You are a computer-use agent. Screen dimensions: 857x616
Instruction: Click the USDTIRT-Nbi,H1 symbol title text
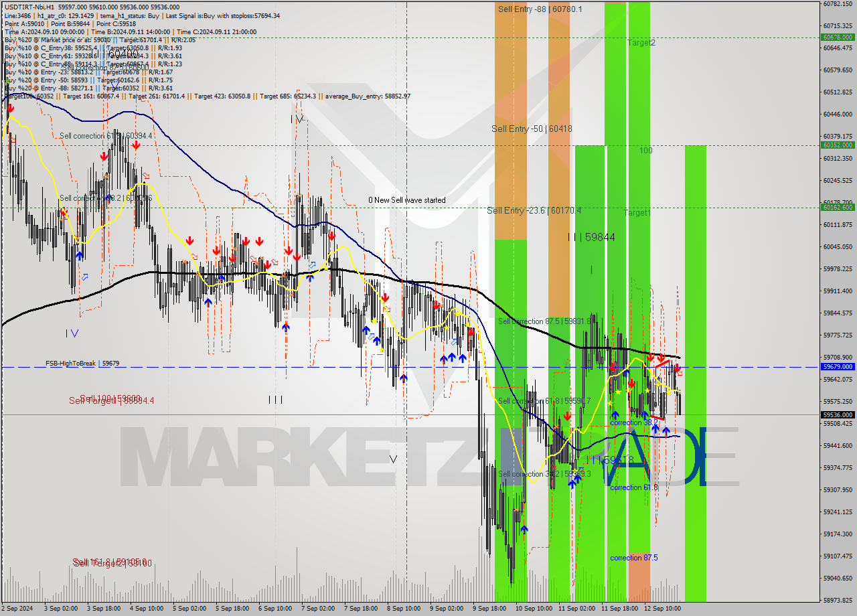point(29,7)
